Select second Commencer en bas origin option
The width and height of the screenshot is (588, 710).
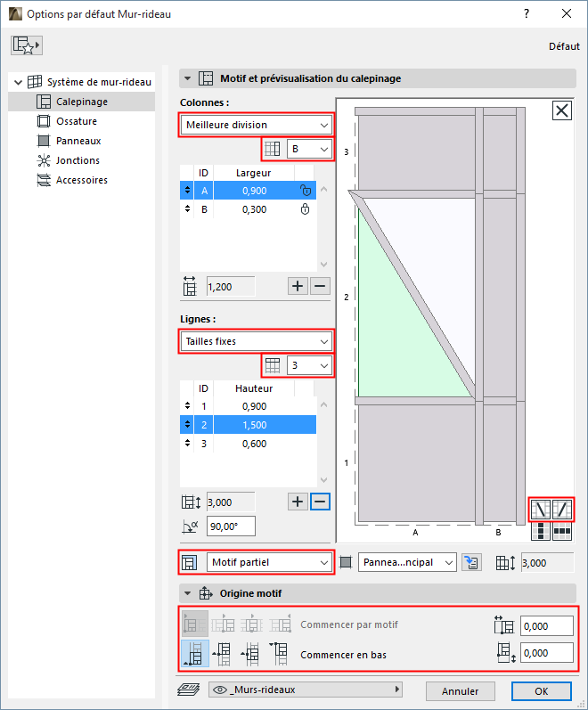[223, 654]
